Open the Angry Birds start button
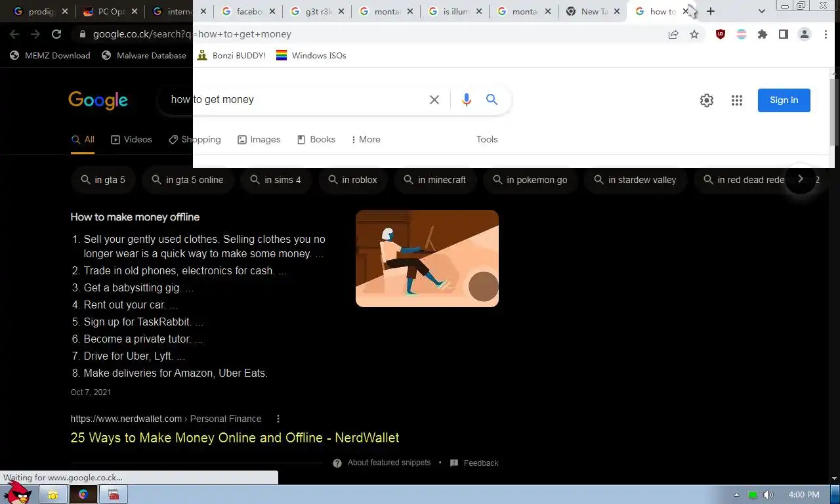Image resolution: width=840 pixels, height=504 pixels. [x=17, y=493]
